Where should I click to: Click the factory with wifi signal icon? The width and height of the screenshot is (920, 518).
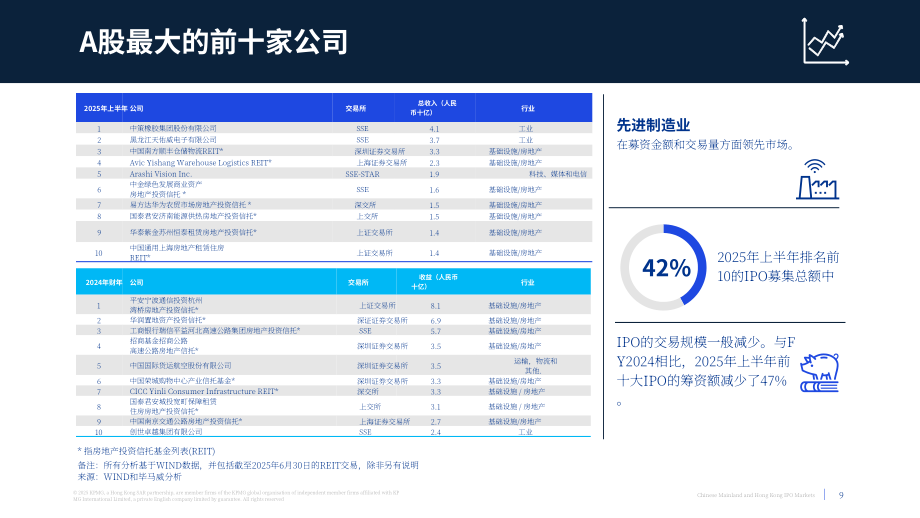(817, 179)
